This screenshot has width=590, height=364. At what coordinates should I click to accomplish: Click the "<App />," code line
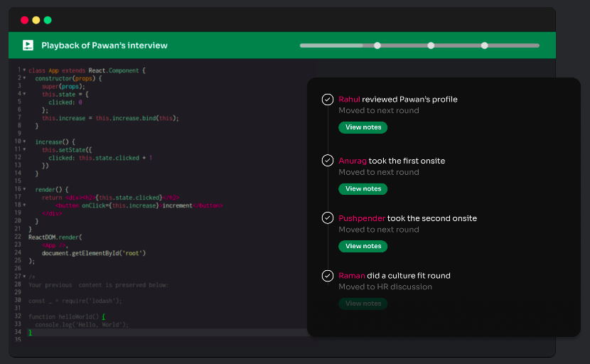55,245
